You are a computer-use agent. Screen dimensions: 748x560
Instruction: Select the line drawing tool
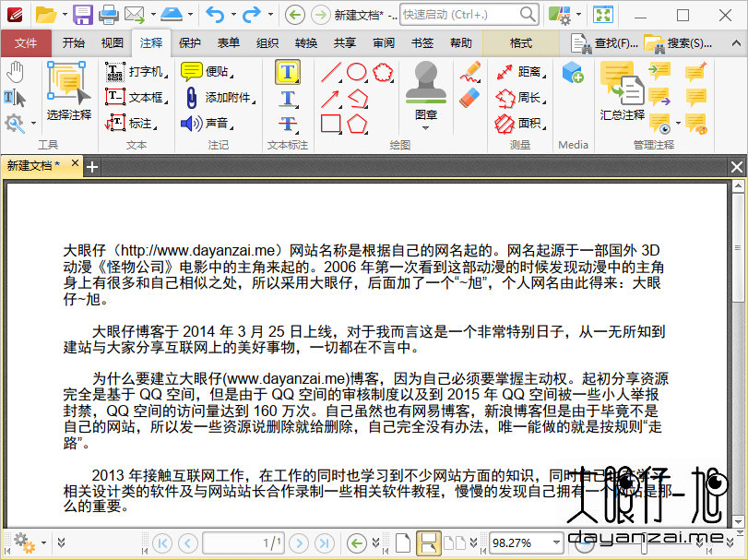coord(331,72)
